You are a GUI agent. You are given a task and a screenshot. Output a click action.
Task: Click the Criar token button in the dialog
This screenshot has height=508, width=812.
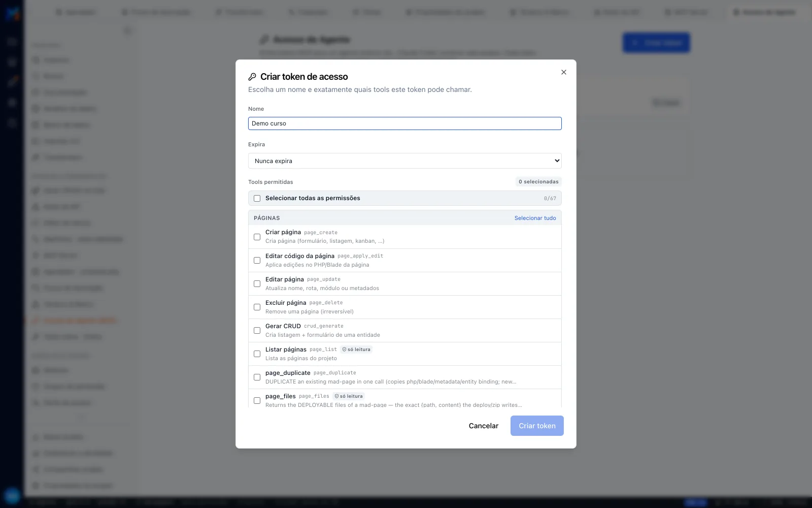537,426
